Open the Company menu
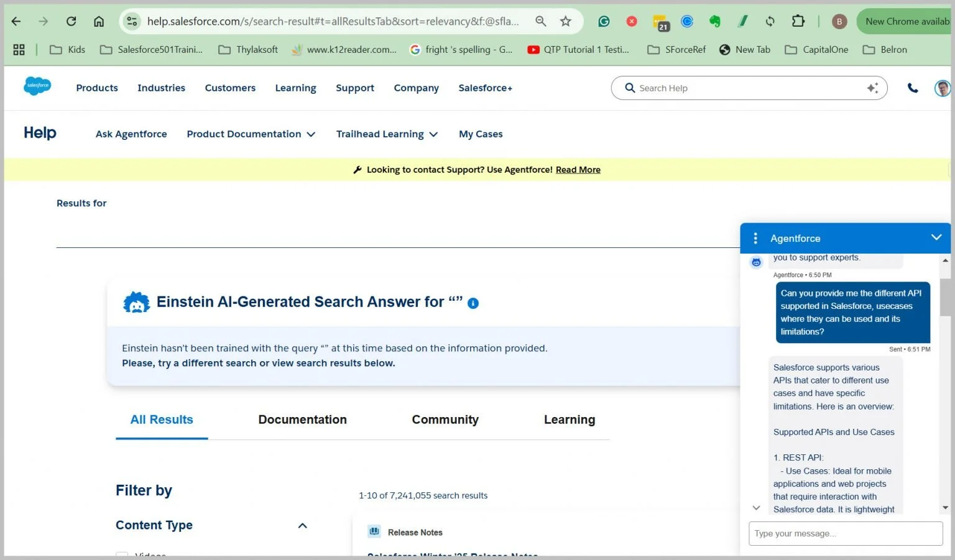 (x=416, y=88)
